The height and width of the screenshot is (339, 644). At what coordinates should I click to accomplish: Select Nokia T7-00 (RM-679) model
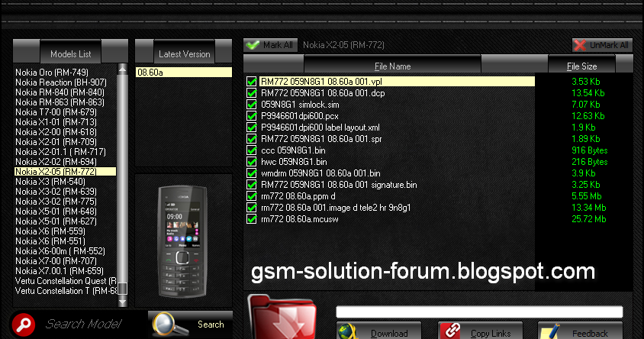tap(56, 111)
